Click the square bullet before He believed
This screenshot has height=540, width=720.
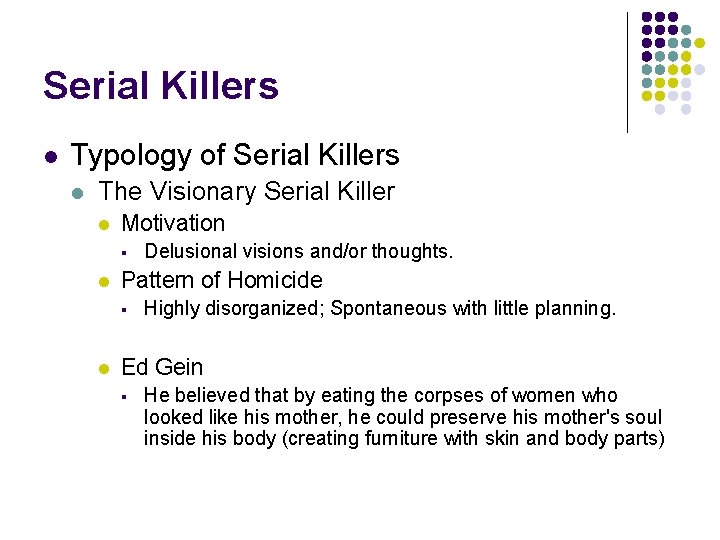pos(124,397)
